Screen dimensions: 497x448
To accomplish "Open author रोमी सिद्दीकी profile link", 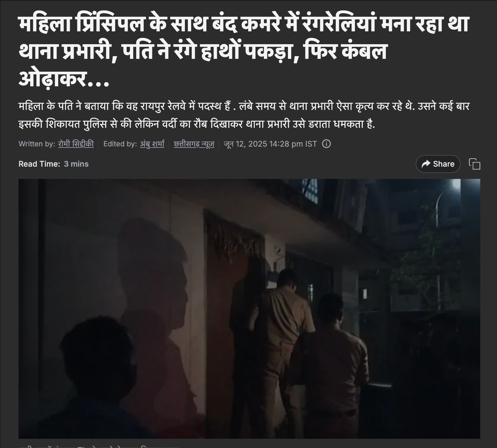I will click(76, 144).
